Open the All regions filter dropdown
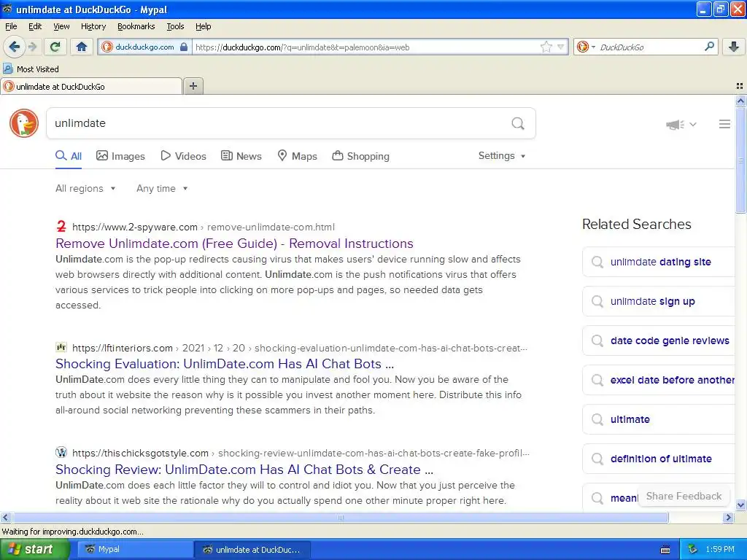Viewport: 747px width, 560px height. tap(86, 188)
